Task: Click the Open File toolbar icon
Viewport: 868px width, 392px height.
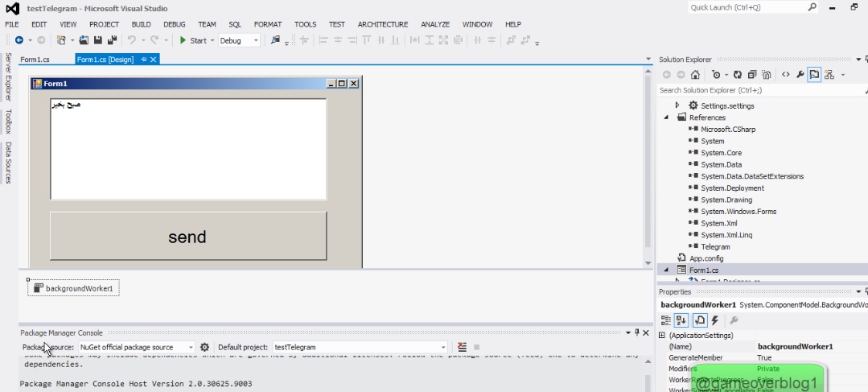Action: [x=84, y=40]
